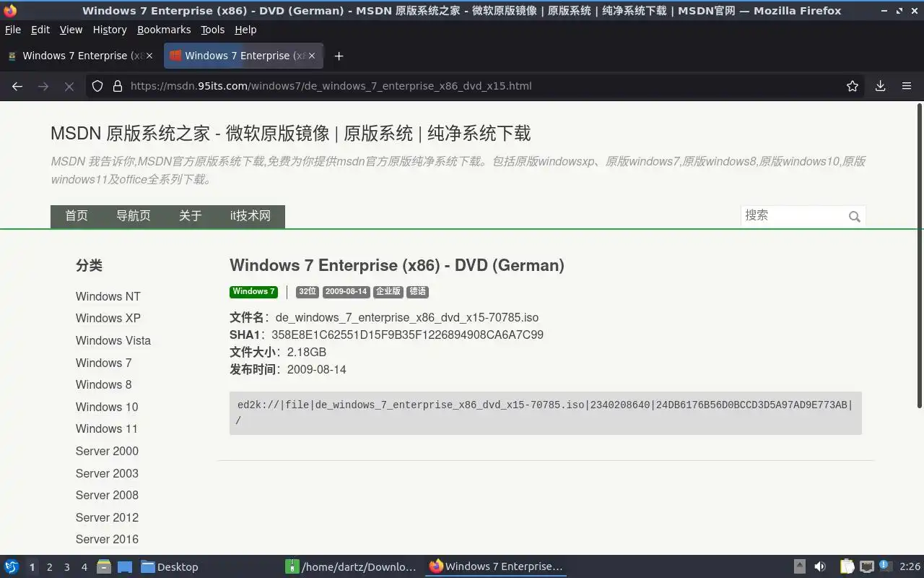Screen dimensions: 924x578
Task: Click the 关于 navigation item
Action: pyautogui.click(x=191, y=216)
